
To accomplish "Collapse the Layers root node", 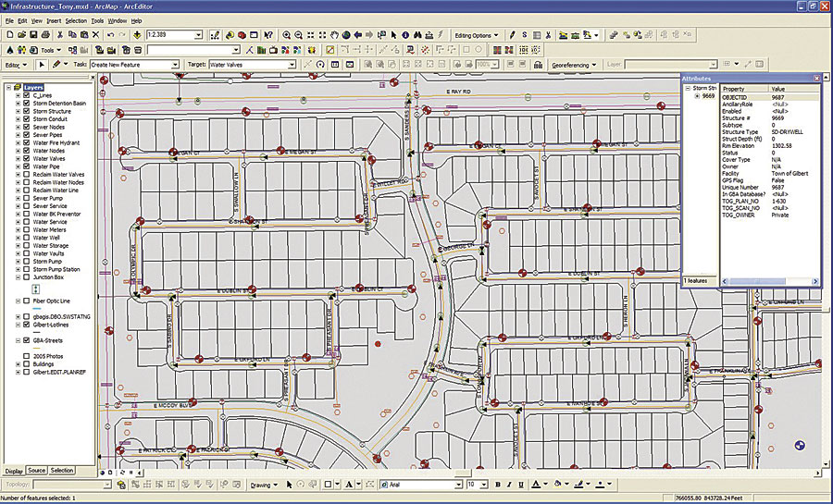I will point(9,88).
